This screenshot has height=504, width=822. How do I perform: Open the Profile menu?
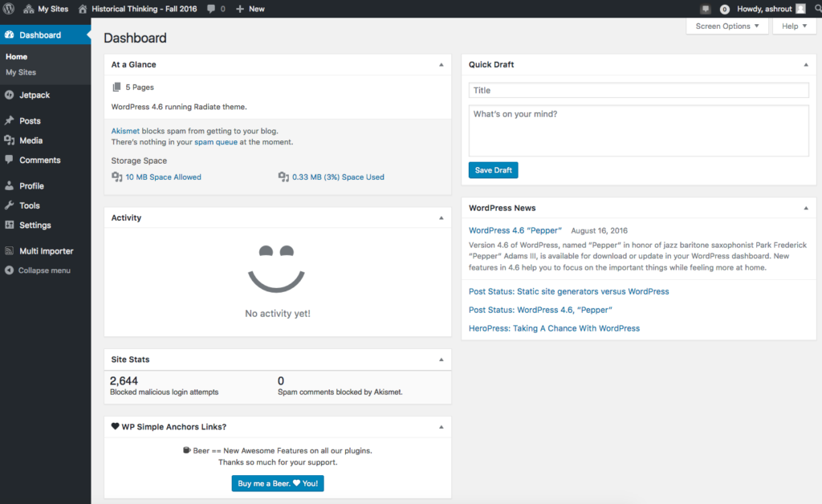pyautogui.click(x=31, y=186)
